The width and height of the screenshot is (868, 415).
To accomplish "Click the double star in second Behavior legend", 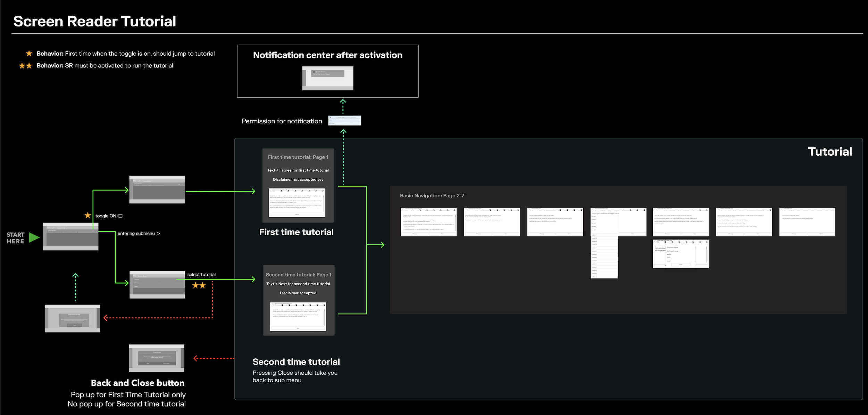I will click(x=25, y=66).
